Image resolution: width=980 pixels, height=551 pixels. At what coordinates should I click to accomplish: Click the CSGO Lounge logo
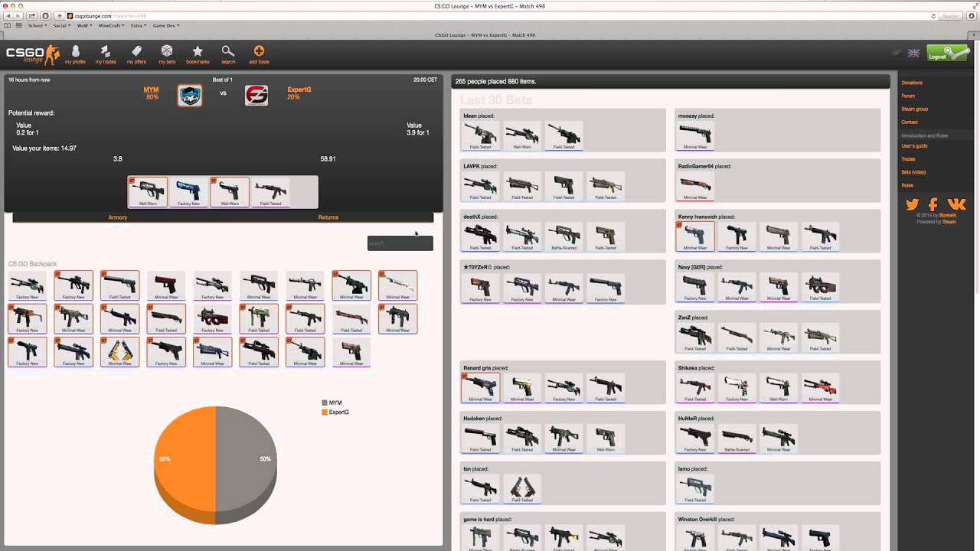click(x=32, y=54)
